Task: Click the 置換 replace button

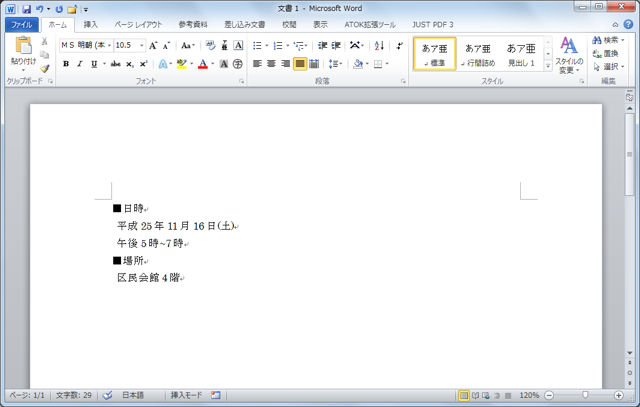Action: point(605,53)
